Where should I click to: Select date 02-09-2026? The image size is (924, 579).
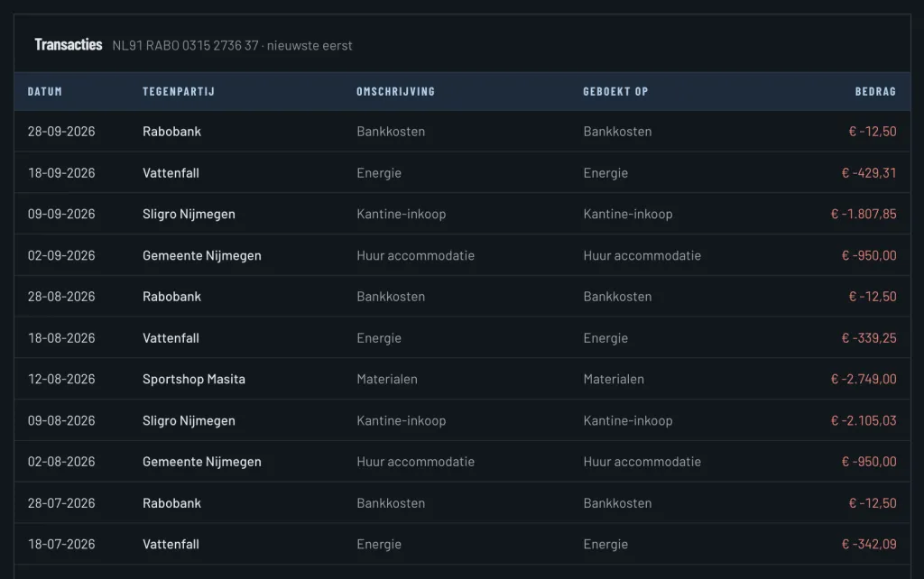tap(61, 255)
